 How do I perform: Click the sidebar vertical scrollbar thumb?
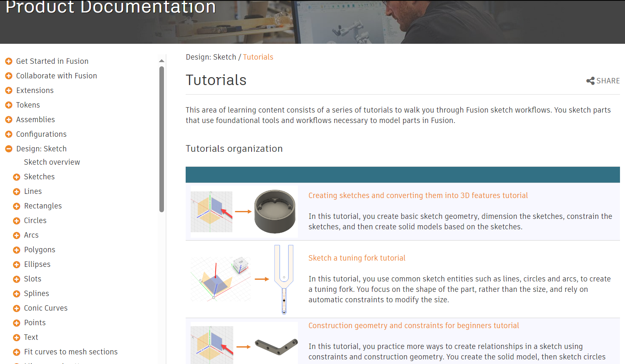coord(161,139)
